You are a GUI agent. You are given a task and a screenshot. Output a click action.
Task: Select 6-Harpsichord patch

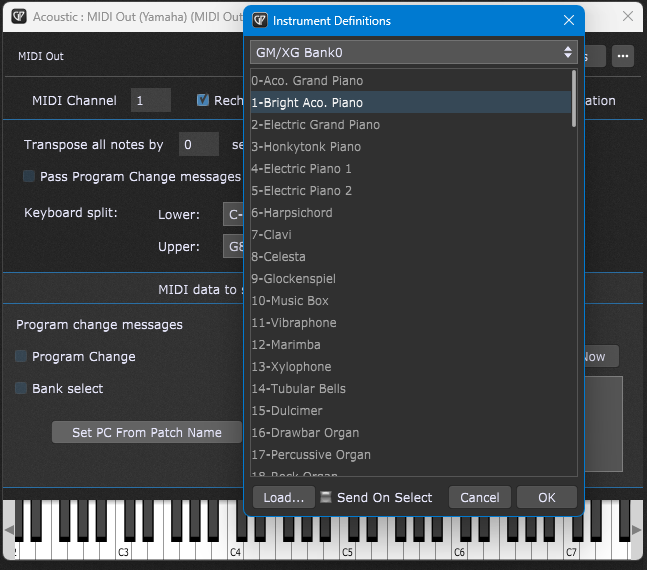(x=411, y=213)
